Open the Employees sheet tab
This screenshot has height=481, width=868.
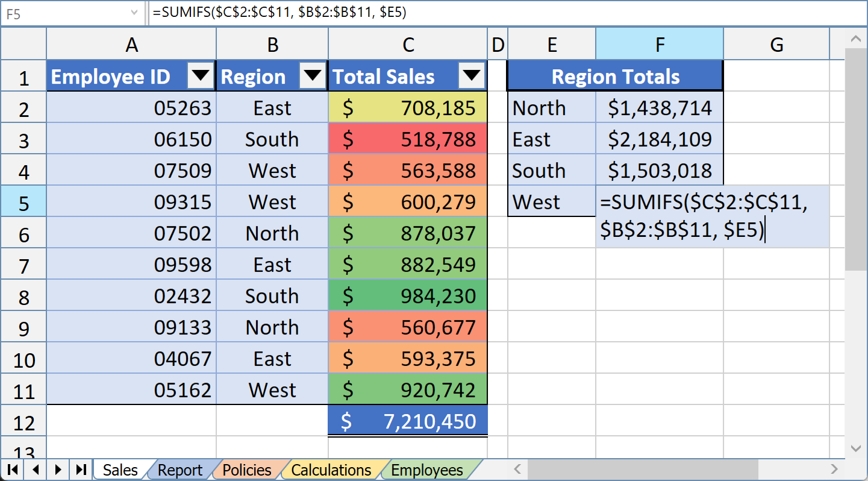tap(427, 470)
